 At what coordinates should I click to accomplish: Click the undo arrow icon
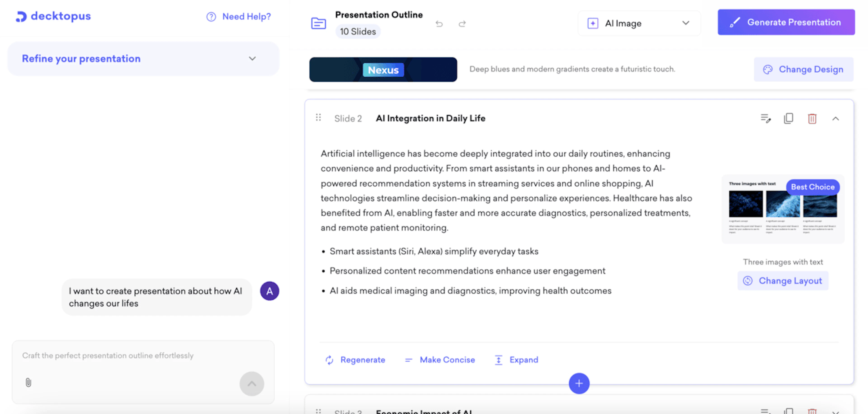tap(439, 24)
